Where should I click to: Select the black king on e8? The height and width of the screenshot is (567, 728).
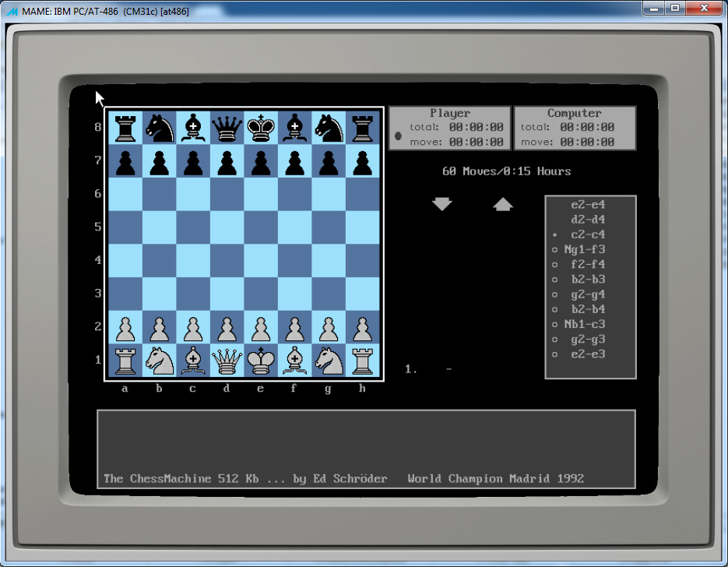coord(261,128)
